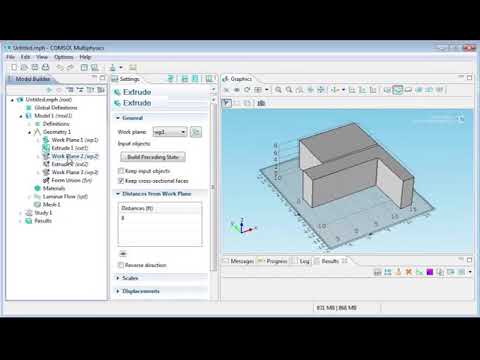Open the Options menu
The image size is (480, 360).
point(63,57)
